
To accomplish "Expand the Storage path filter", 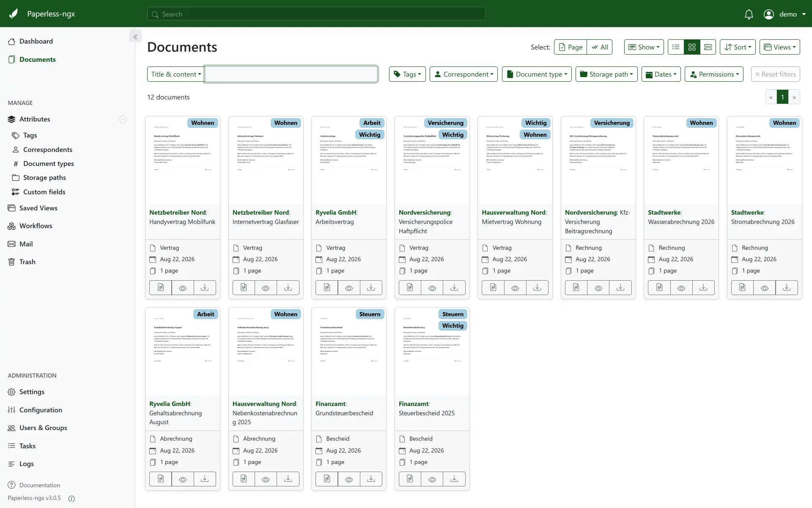I will tap(606, 74).
